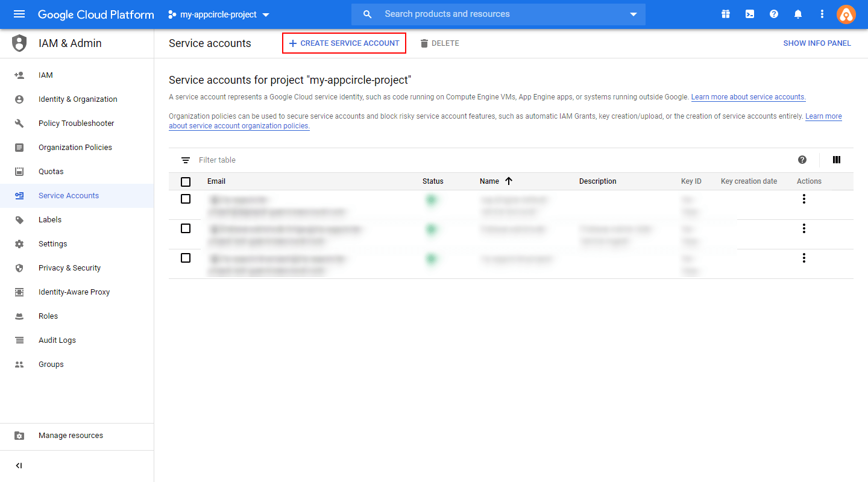Viewport: 868px width, 482px height.
Task: Click the Identity & Organization person icon
Action: coord(19,99)
